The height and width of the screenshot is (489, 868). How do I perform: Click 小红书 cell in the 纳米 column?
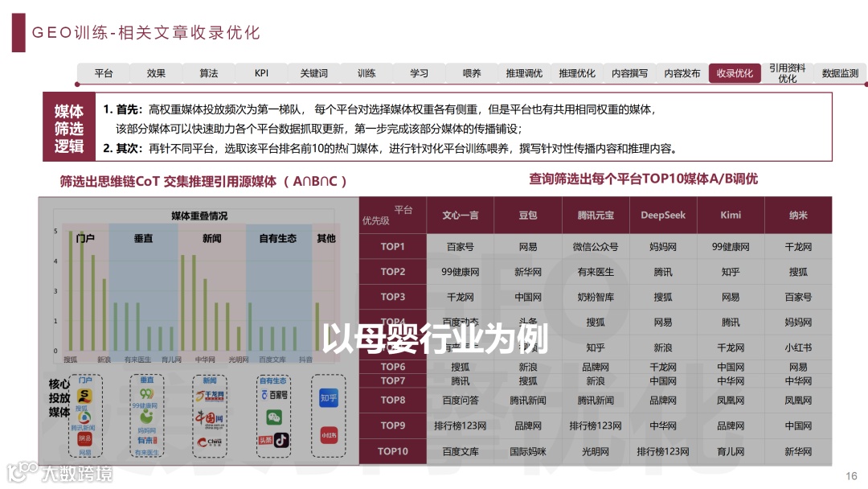(x=798, y=347)
